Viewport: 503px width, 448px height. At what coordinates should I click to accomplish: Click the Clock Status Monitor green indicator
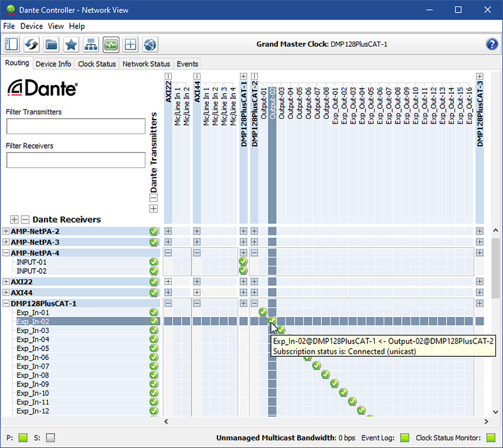pos(491,438)
